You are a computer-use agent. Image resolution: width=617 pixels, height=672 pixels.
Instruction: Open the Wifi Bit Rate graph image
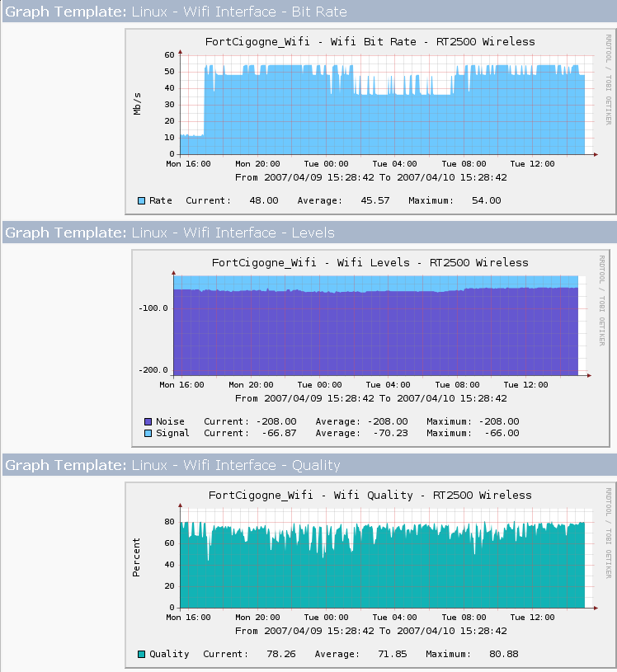(370, 122)
